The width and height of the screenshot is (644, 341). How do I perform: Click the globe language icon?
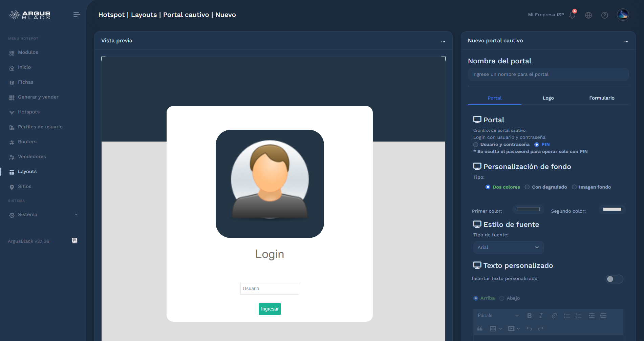coord(588,15)
